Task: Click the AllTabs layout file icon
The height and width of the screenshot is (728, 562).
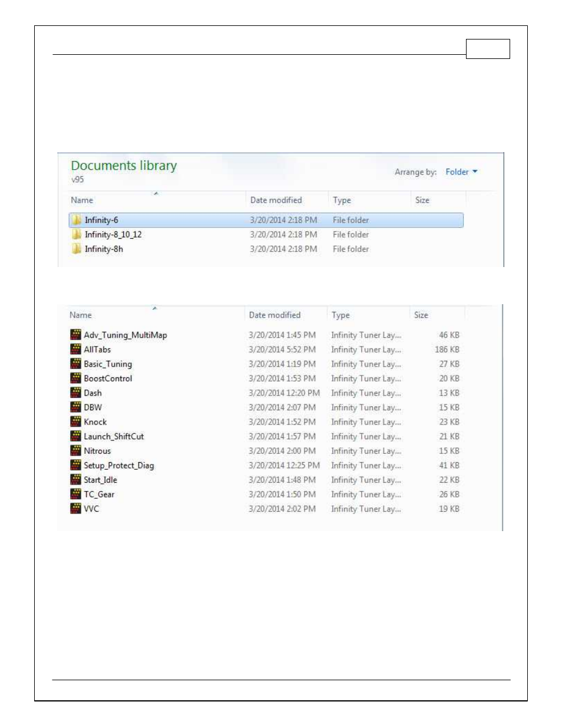Action: pyautogui.click(x=75, y=350)
